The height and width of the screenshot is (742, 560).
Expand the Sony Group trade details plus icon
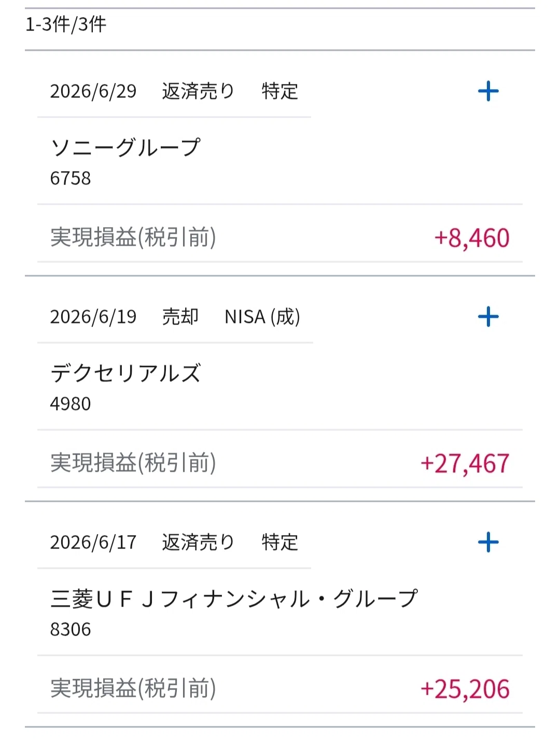488,91
